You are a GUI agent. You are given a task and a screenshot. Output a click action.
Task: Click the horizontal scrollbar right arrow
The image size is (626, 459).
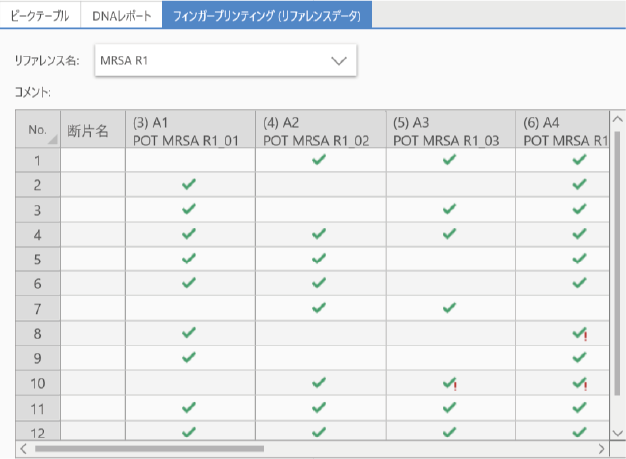click(x=601, y=449)
